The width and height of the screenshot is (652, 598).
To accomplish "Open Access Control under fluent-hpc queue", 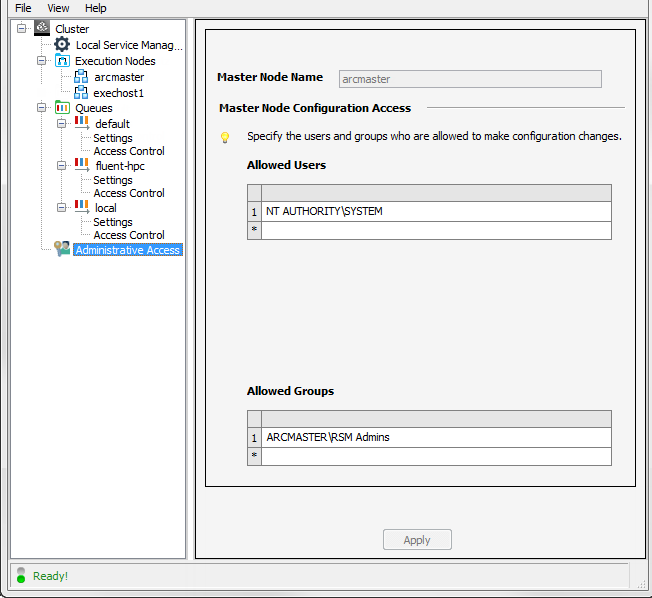I will (x=129, y=193).
